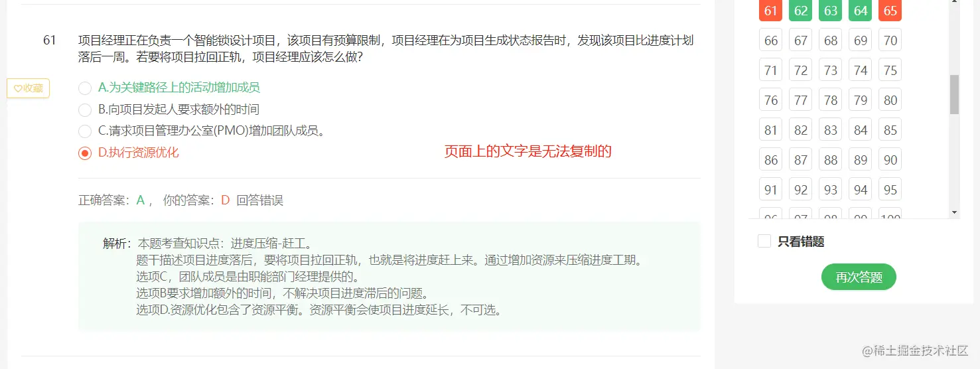Click the question list scrollbar thumb
The height and width of the screenshot is (369, 980).
(x=955, y=94)
